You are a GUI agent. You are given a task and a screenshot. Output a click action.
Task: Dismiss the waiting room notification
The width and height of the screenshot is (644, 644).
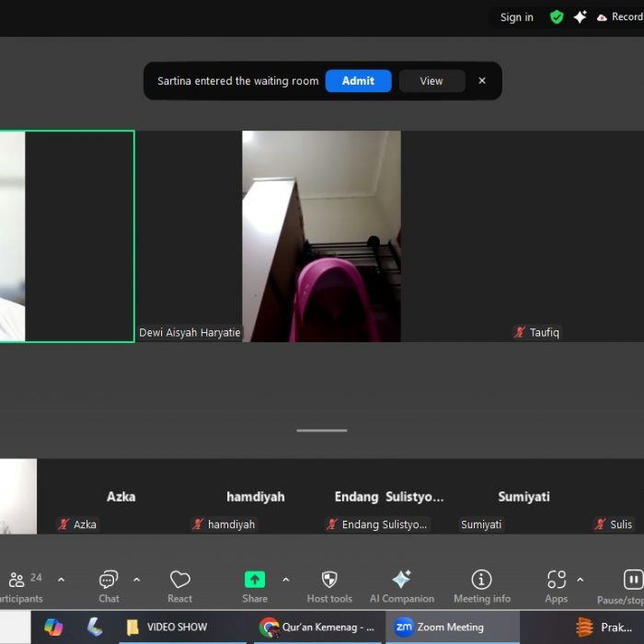(x=482, y=81)
